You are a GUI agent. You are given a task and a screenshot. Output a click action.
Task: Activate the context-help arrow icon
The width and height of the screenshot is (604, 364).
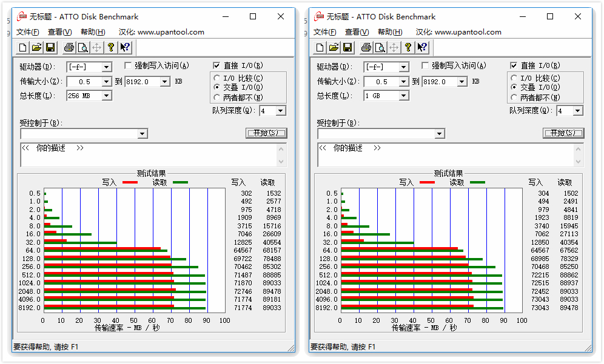125,47
